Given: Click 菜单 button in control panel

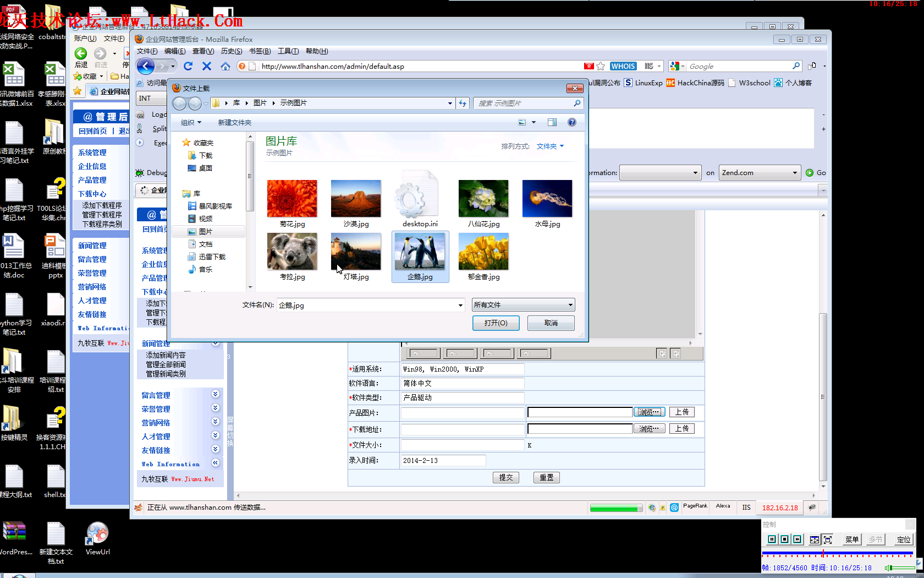Looking at the screenshot, I should [x=851, y=539].
